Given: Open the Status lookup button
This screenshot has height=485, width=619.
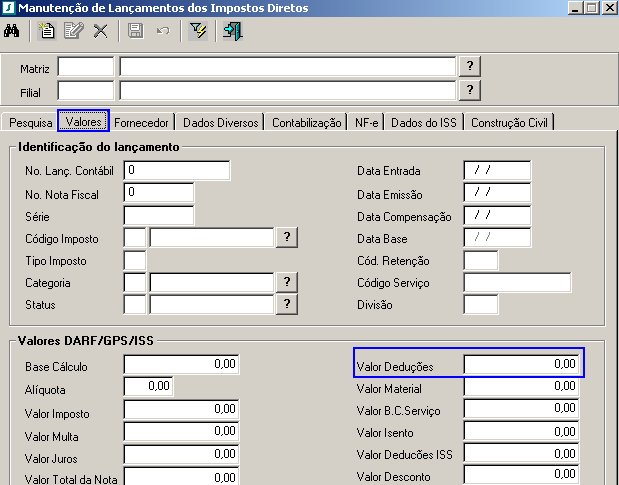Looking at the screenshot, I should [x=287, y=304].
